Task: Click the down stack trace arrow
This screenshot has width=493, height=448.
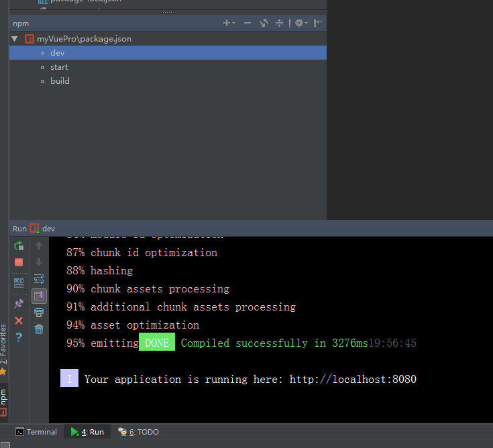Action: (39, 262)
